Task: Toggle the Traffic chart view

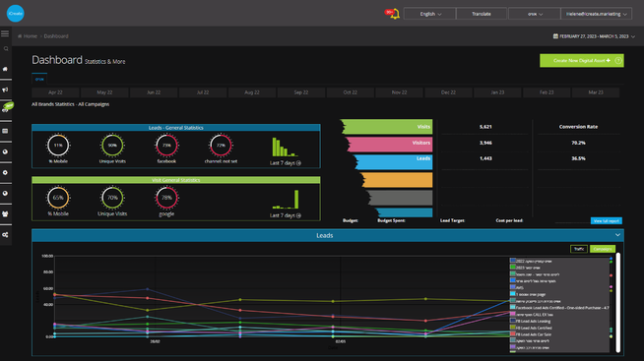Action: [x=579, y=249]
